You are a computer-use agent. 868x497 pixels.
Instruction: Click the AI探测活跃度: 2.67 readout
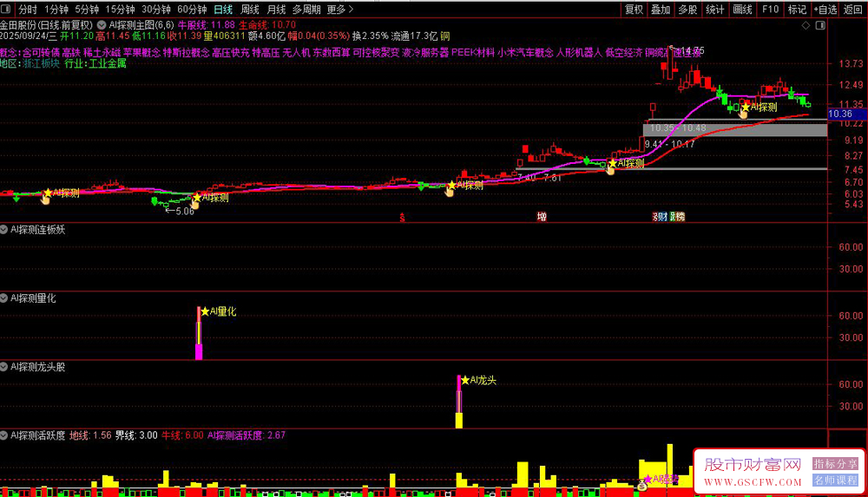point(247,435)
